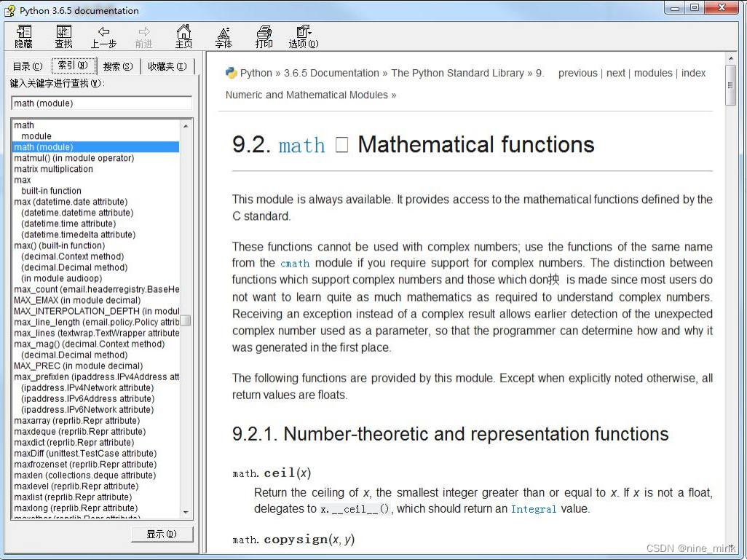Image resolution: width=747 pixels, height=560 pixels.
Task: Select index entry (datetime.timedelta attribute)
Action: point(78,234)
